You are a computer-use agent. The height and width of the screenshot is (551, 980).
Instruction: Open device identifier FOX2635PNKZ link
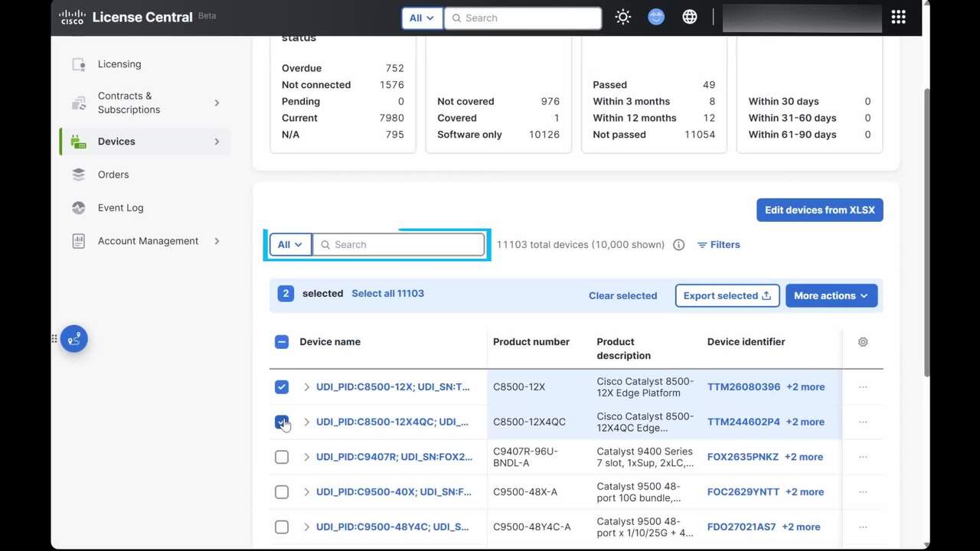coord(743,457)
